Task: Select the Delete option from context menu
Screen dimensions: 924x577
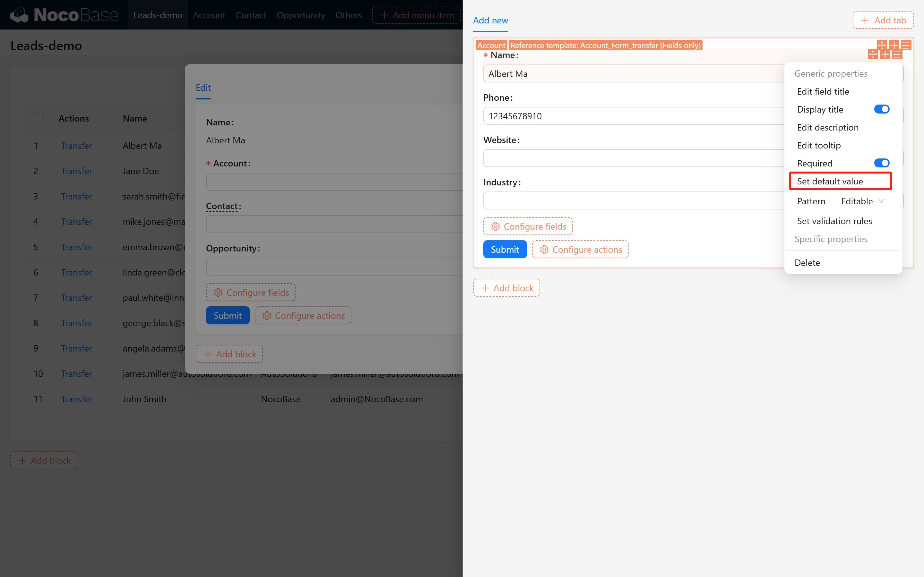Action: point(808,262)
